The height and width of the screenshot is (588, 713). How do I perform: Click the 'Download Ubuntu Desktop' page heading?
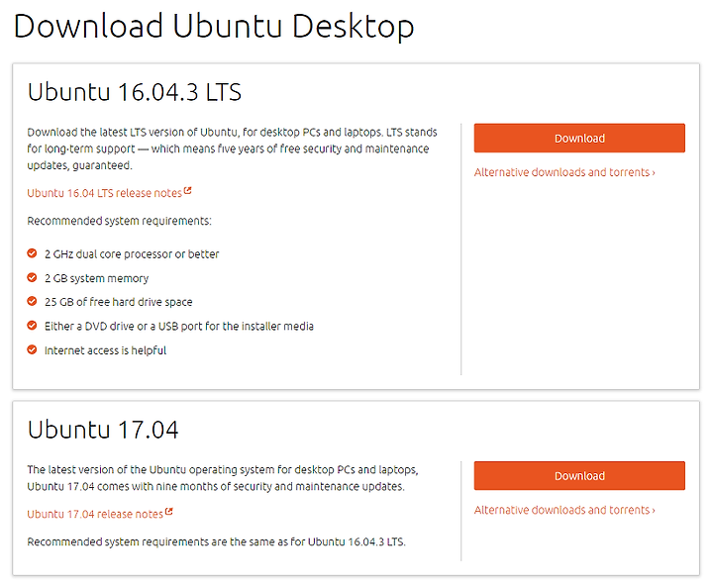coord(214,26)
